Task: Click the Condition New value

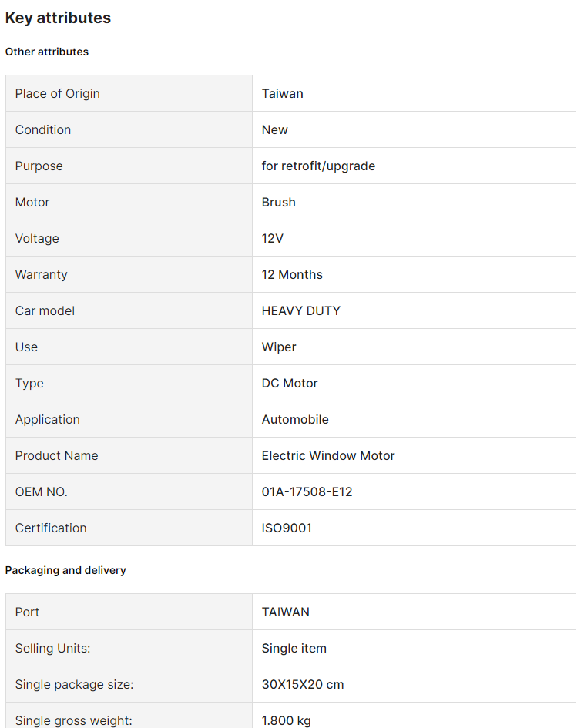Action: click(x=274, y=129)
